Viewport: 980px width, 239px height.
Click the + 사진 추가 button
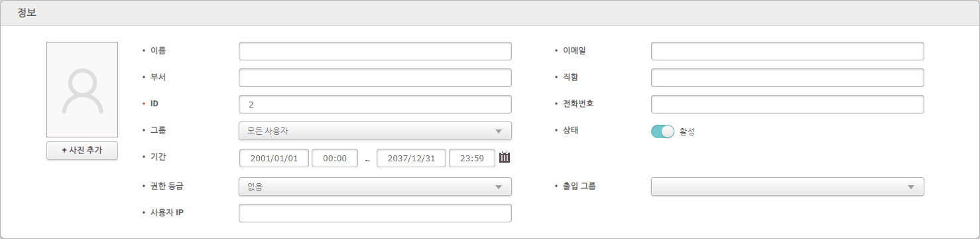point(82,151)
